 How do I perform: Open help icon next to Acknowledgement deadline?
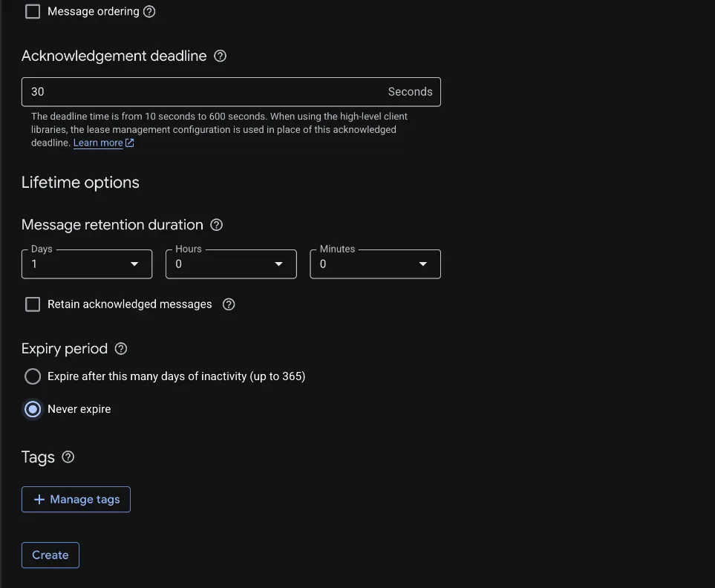(221, 56)
